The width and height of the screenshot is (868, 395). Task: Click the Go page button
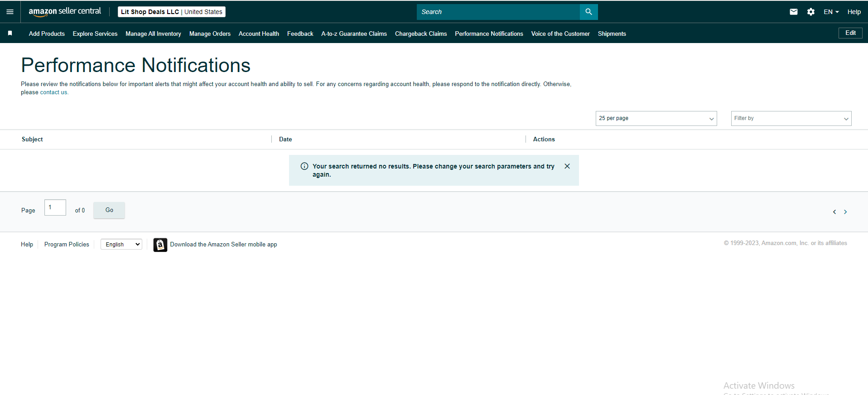[x=109, y=210]
